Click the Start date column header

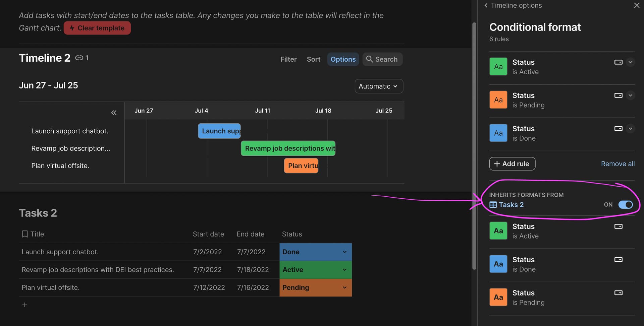pyautogui.click(x=208, y=234)
